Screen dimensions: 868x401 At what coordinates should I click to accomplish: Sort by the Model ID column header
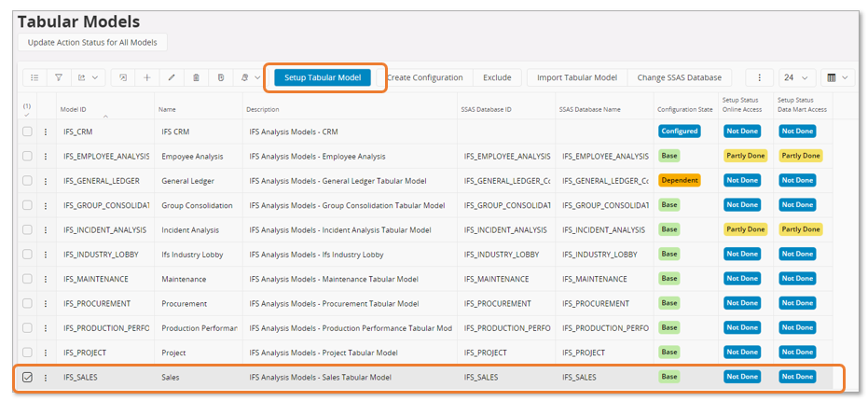tap(74, 109)
